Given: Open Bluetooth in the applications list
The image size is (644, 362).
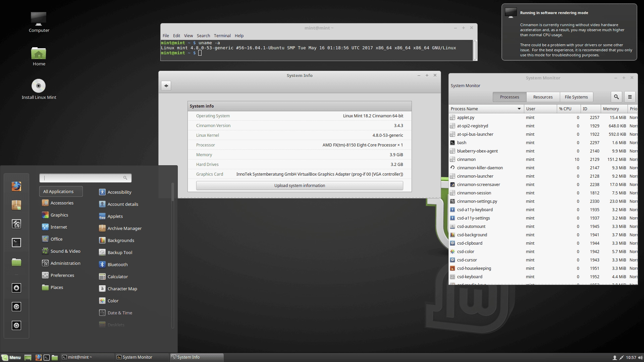Looking at the screenshot, I should 113,264.
